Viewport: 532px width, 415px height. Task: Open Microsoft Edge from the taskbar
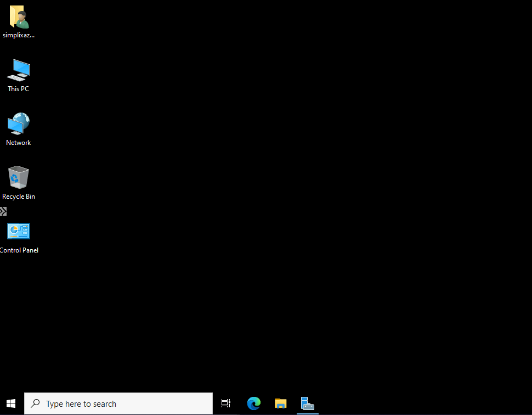[253, 403]
